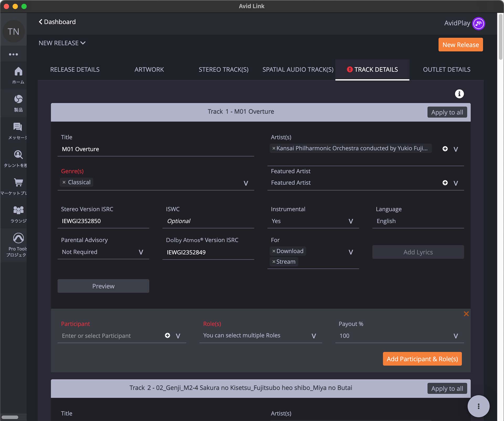Screen dimensions: 504x421
Task: Click the AvidPlay purple logo icon
Action: 478,23
